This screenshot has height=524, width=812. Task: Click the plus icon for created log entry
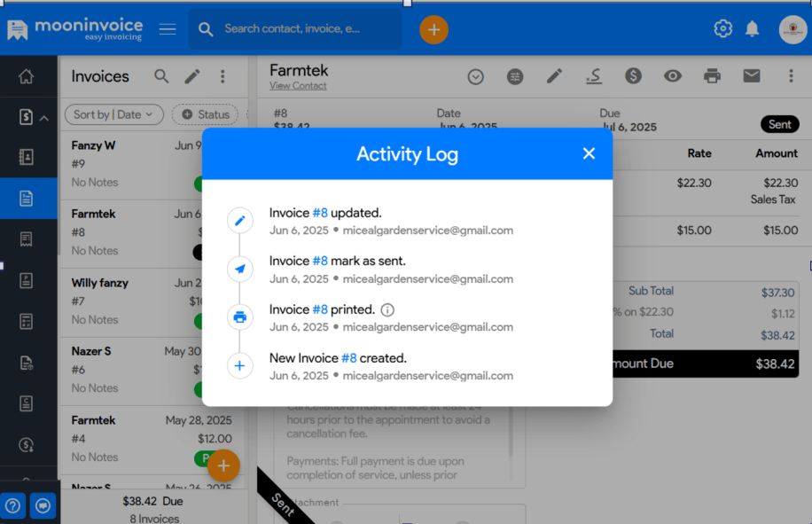point(239,366)
